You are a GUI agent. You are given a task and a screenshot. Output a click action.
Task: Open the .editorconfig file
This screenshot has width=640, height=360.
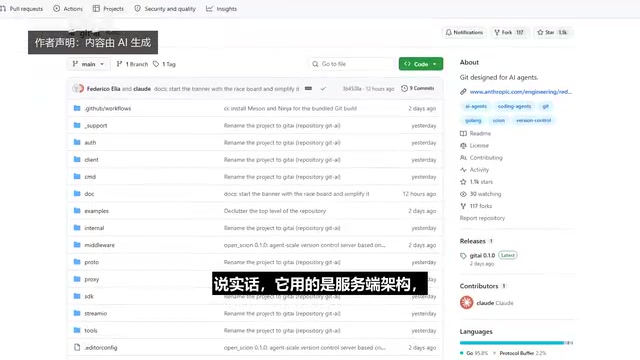101,348
